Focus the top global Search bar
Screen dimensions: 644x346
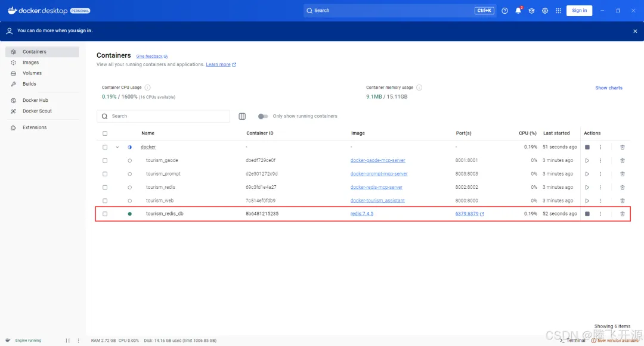click(399, 11)
